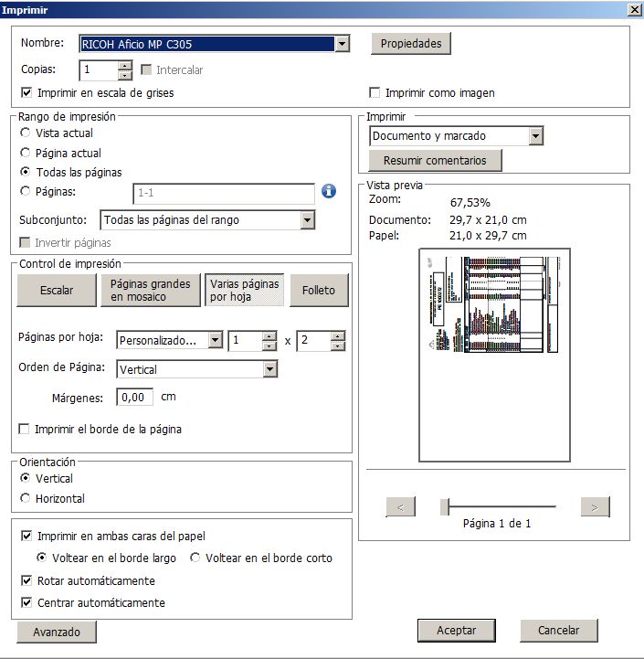
Task: Expand the Subconjunto dropdown list
Action: point(307,220)
